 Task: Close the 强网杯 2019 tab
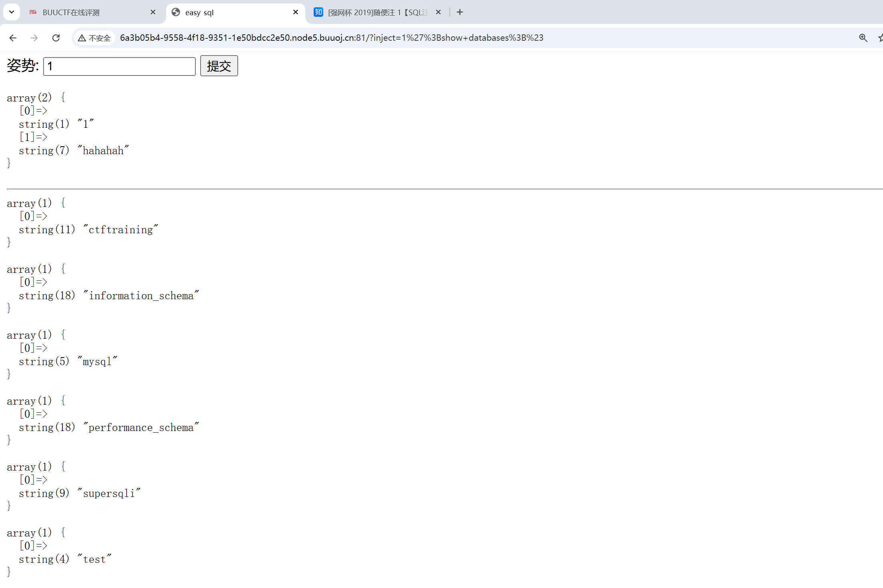[x=438, y=12]
